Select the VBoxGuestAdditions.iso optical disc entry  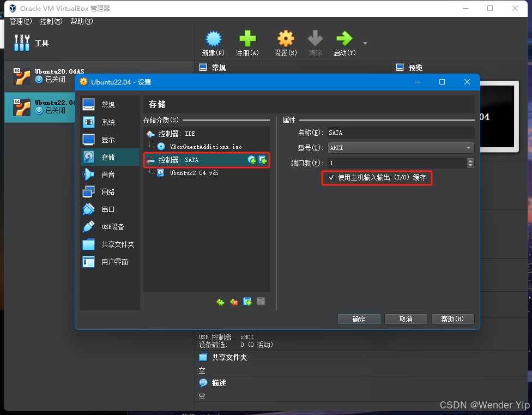coord(206,147)
